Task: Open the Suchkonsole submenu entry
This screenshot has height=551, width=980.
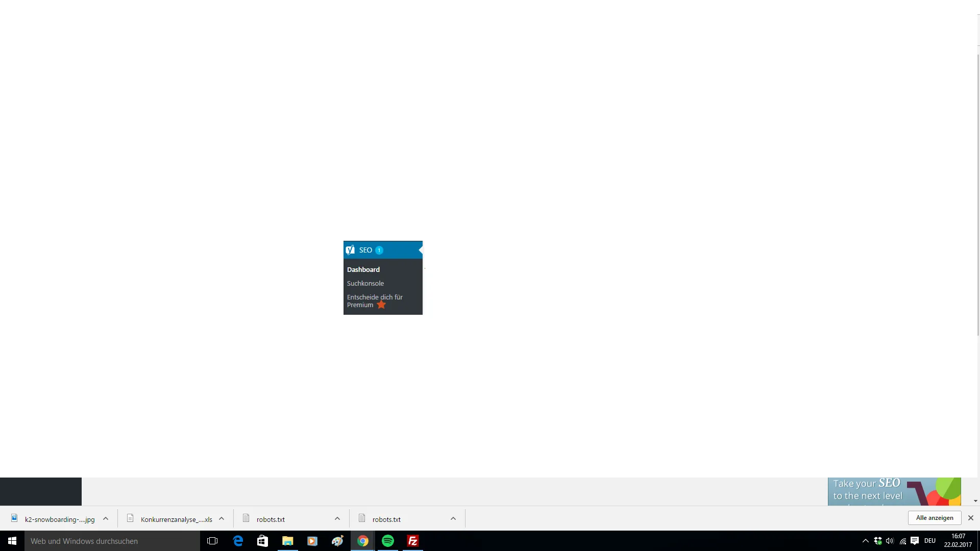Action: click(365, 283)
